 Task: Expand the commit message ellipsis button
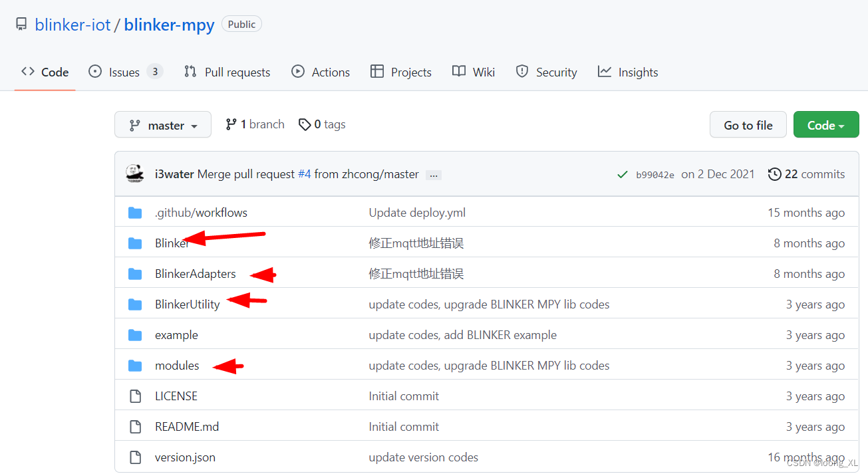click(434, 175)
